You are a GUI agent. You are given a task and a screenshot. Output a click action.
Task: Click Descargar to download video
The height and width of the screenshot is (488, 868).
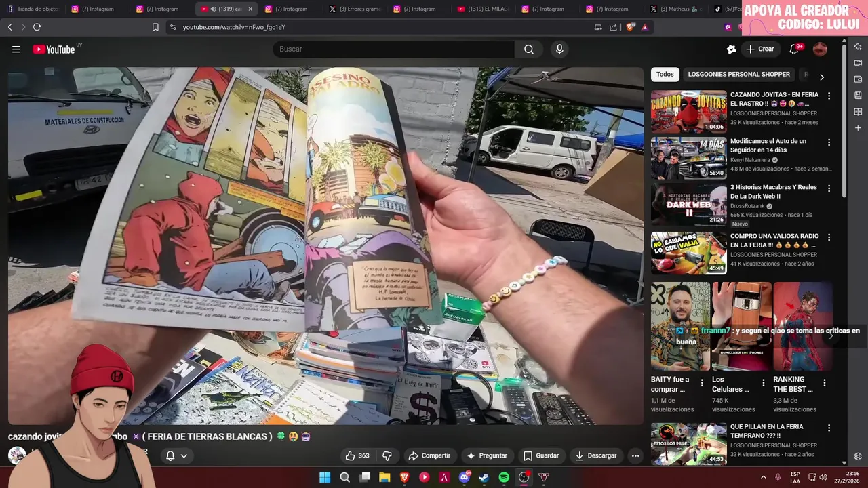coord(596,455)
